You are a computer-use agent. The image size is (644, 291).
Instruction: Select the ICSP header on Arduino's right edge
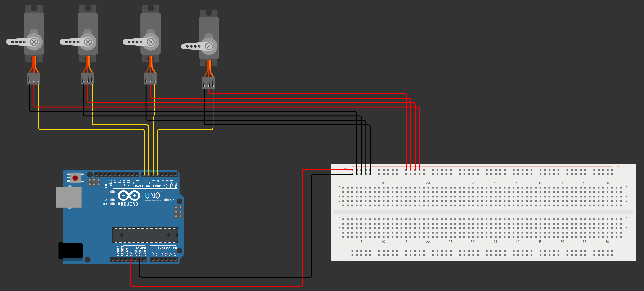coord(178,212)
